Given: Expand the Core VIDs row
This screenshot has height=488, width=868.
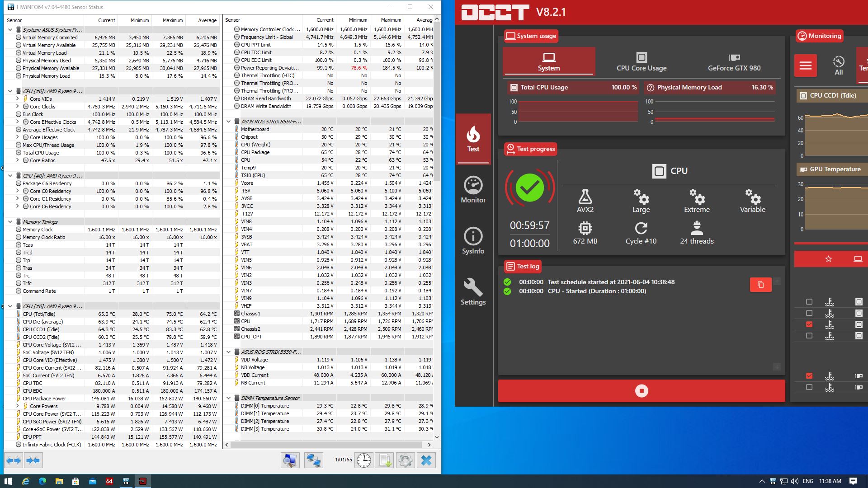Looking at the screenshot, I should tap(18, 99).
